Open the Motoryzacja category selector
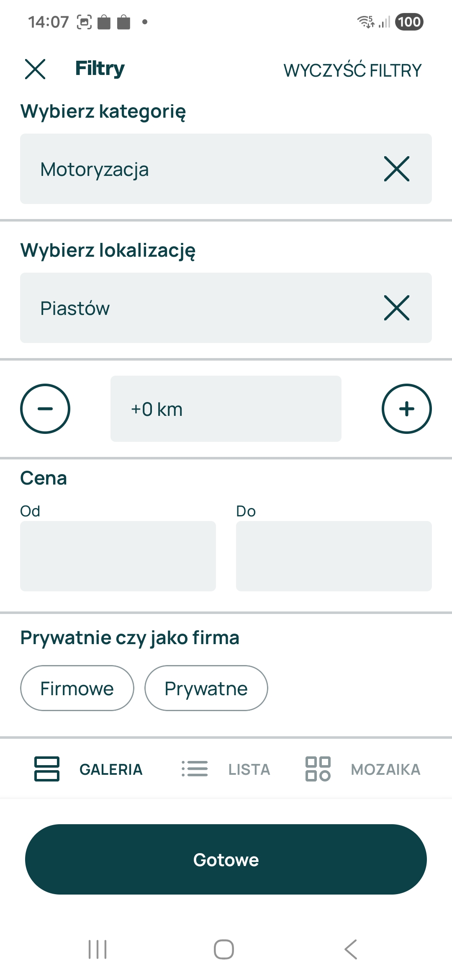This screenshot has width=452, height=980. (188, 169)
